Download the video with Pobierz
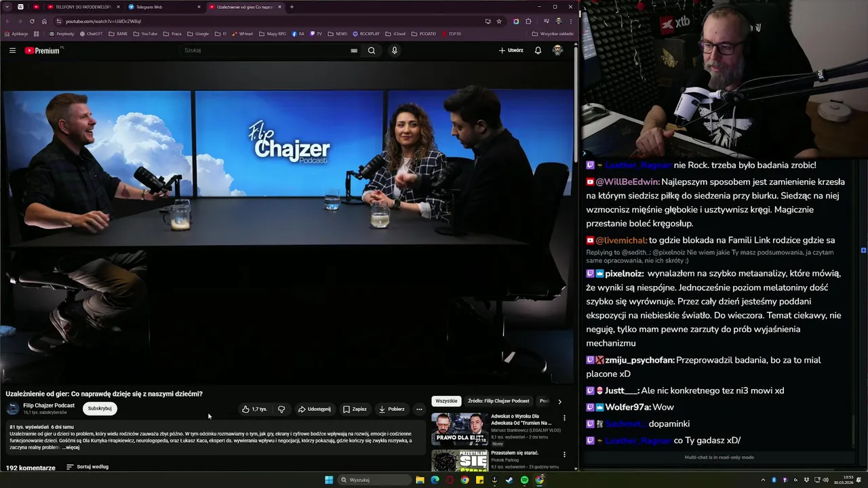868x488 pixels. tap(392, 409)
